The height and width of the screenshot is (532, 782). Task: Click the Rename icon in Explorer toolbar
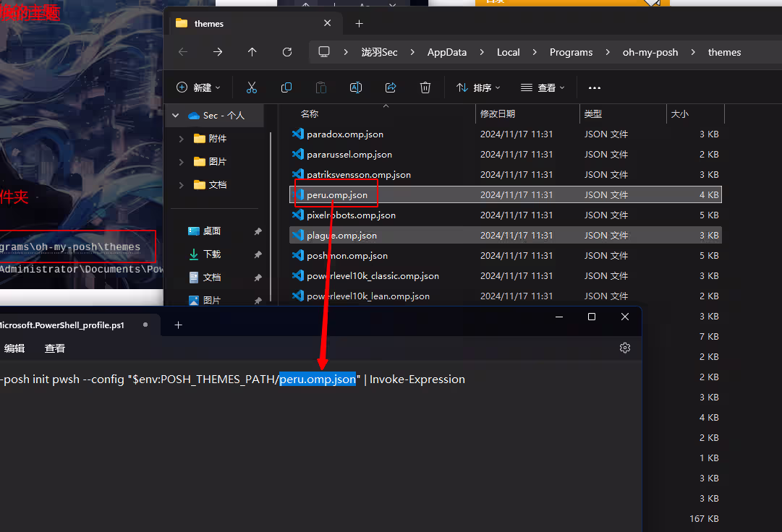point(356,87)
